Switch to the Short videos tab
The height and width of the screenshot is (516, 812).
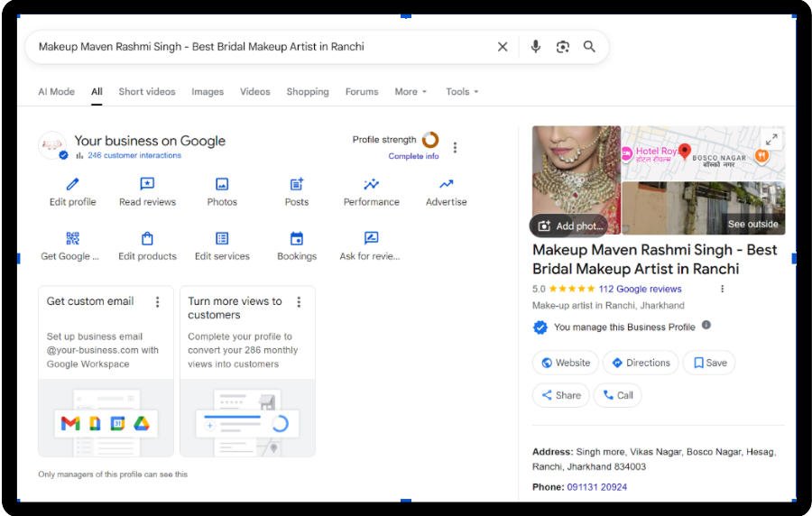(x=147, y=92)
